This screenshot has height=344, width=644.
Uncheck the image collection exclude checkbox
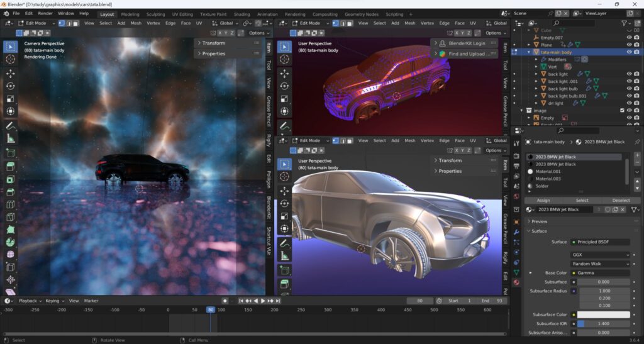[622, 111]
